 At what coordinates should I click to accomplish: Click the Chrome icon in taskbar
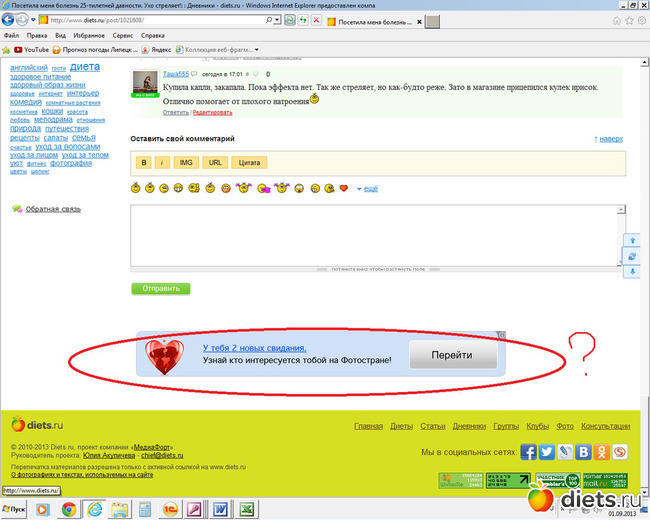pos(69,510)
